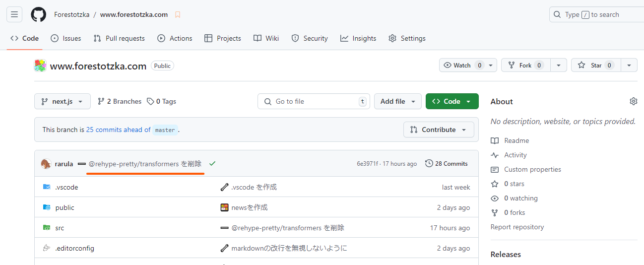Click the bookmark icon beside repository name
The width and height of the screenshot is (644, 265).
point(178,15)
